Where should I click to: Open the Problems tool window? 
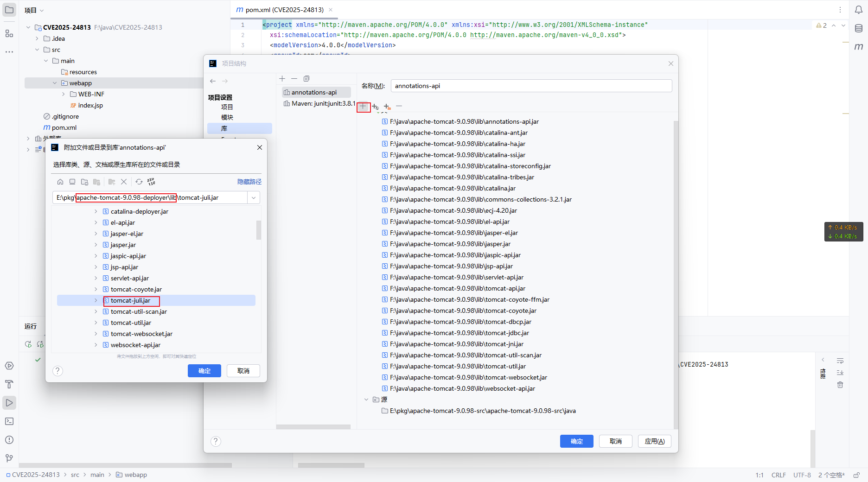9,440
